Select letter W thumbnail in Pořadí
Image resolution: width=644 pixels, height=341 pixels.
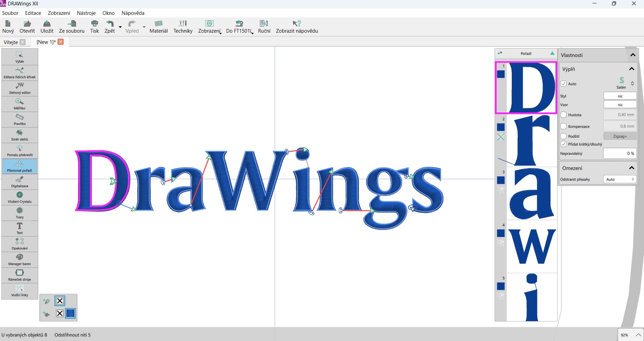532,246
